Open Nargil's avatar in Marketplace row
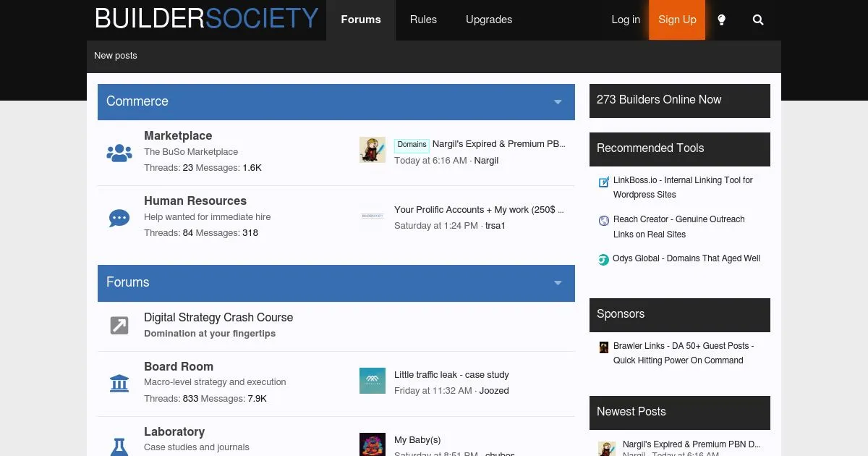The height and width of the screenshot is (456, 868). point(373,150)
